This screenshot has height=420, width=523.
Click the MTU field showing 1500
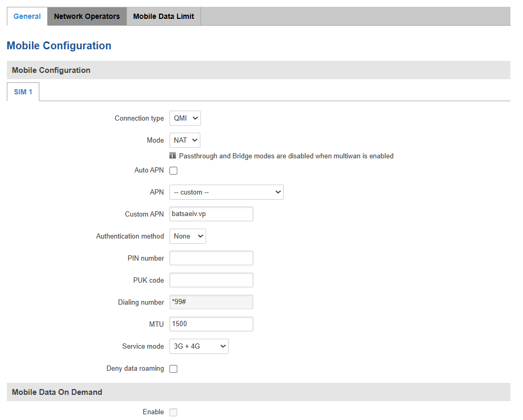(211, 324)
